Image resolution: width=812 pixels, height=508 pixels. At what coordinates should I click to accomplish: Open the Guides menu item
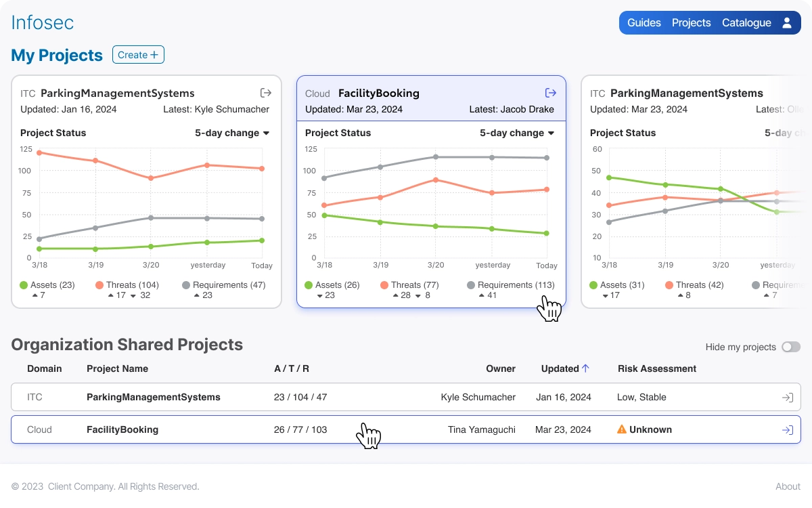[644, 23]
